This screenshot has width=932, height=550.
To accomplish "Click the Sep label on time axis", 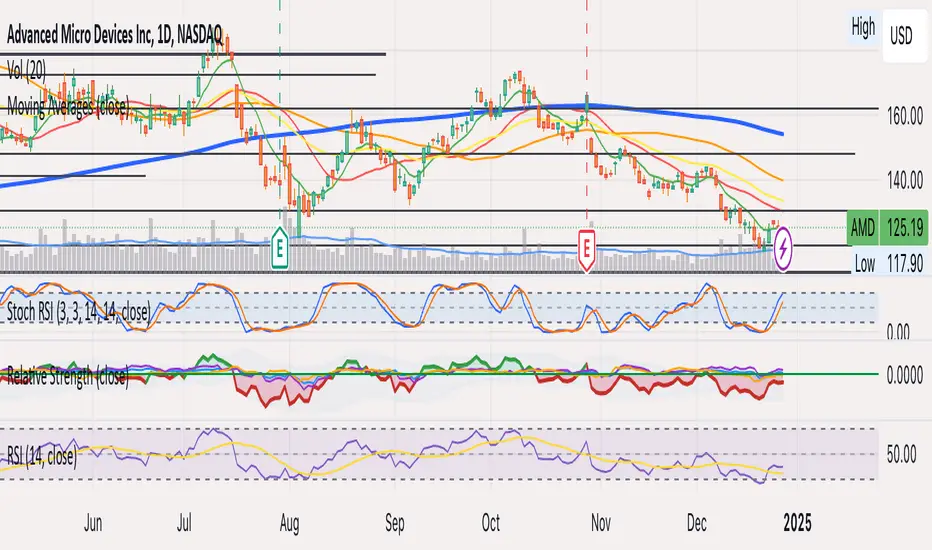I will click(395, 523).
